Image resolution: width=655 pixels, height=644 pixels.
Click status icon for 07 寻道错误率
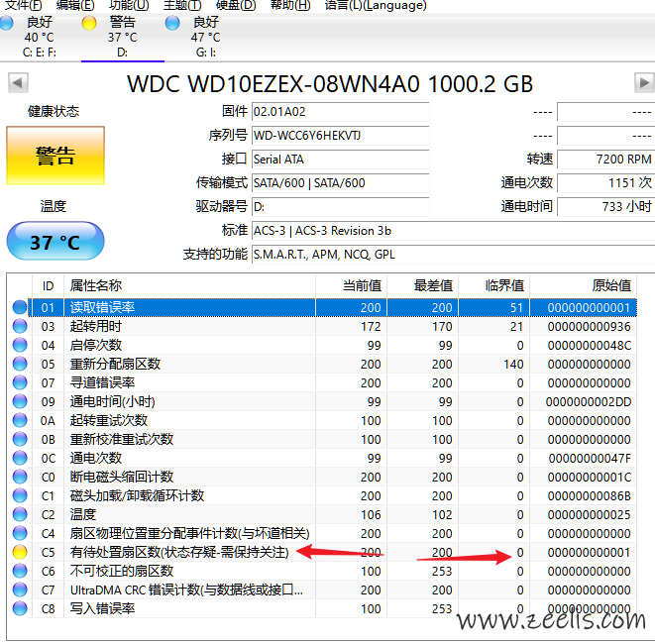click(20, 382)
